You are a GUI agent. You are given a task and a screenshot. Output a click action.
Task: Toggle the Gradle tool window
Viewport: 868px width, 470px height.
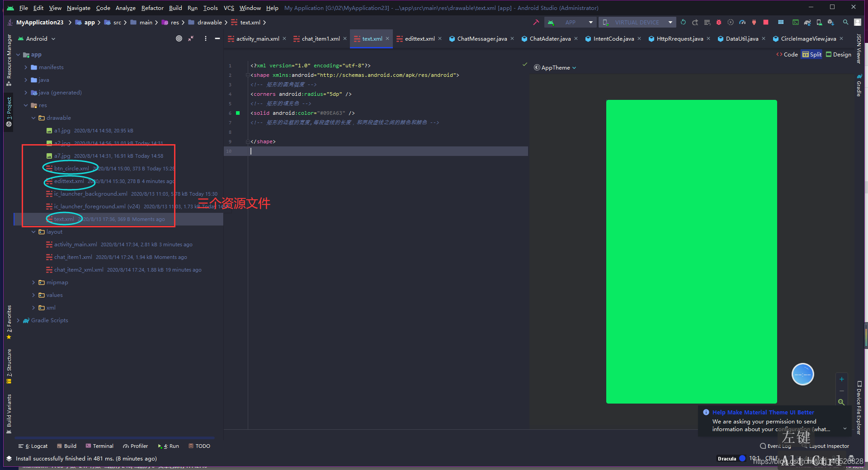tap(859, 85)
